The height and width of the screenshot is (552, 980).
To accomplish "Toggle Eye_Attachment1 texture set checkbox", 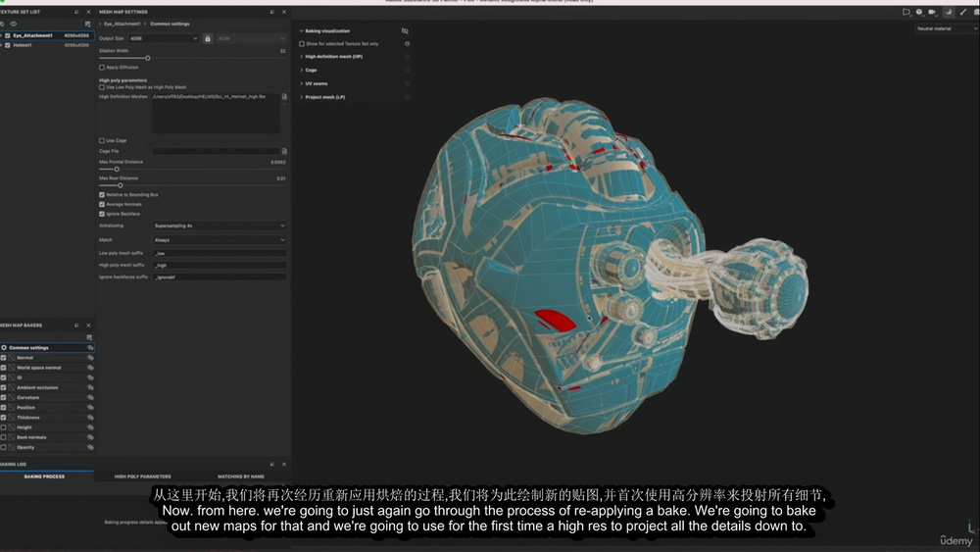I will [x=8, y=35].
